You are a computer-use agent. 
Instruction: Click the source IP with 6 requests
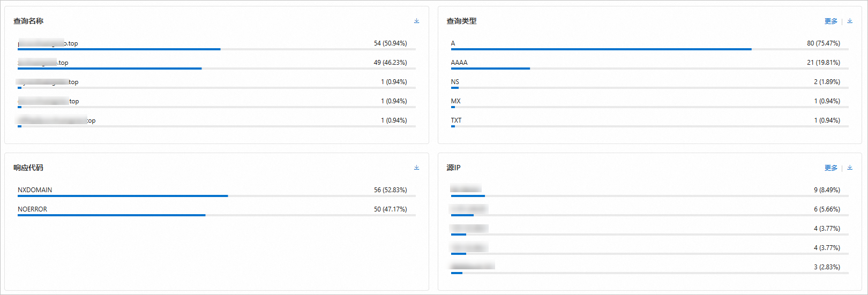coord(468,208)
